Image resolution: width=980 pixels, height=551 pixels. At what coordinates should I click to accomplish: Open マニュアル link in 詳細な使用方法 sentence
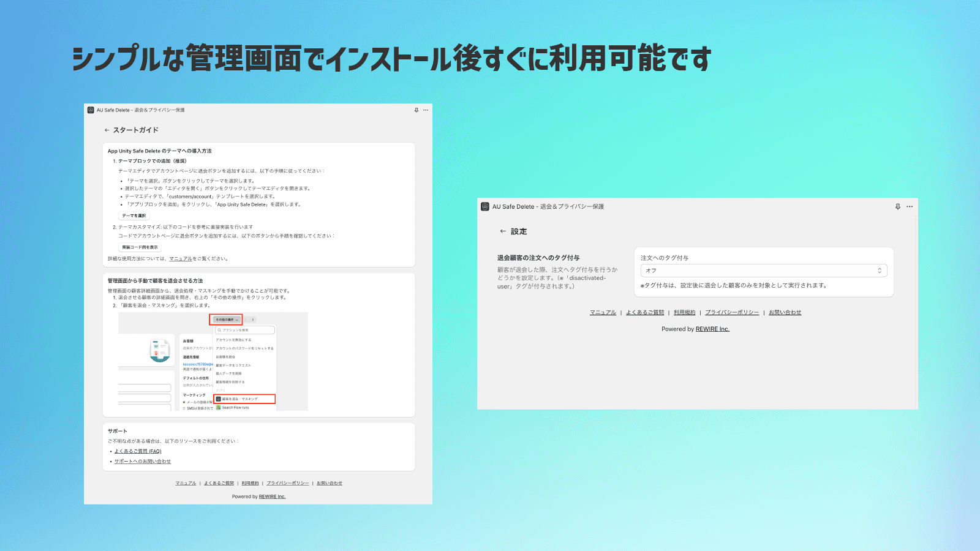click(x=181, y=259)
